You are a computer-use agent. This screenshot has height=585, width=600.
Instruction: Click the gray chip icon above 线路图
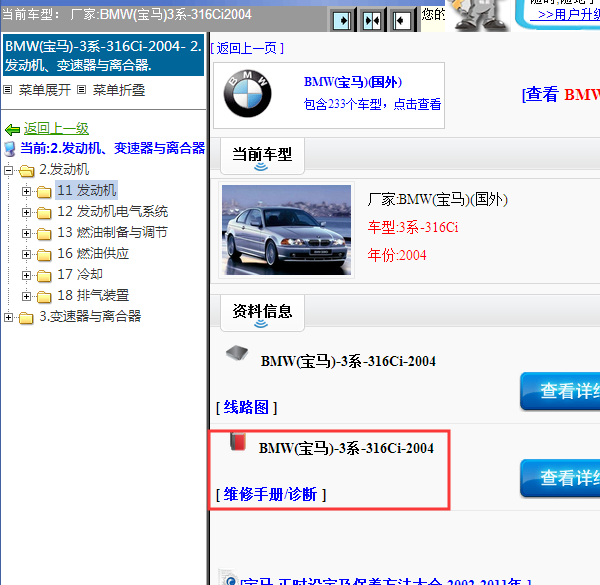coord(237,353)
